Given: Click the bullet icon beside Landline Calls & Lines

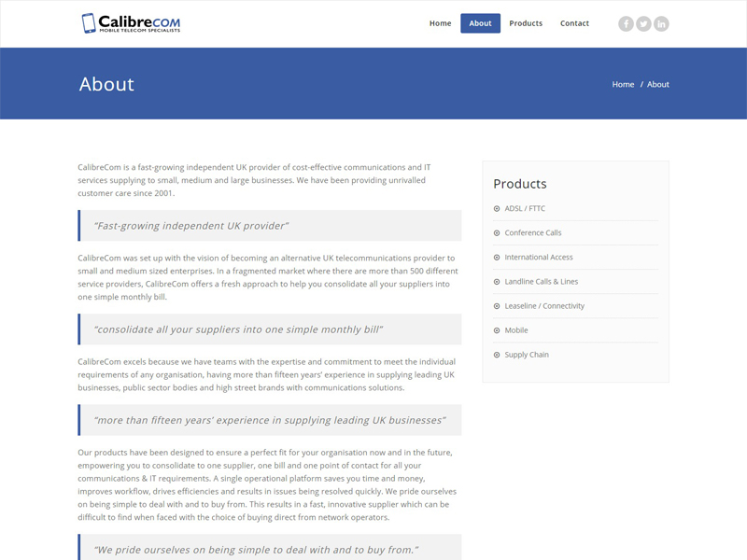Looking at the screenshot, I should (497, 282).
